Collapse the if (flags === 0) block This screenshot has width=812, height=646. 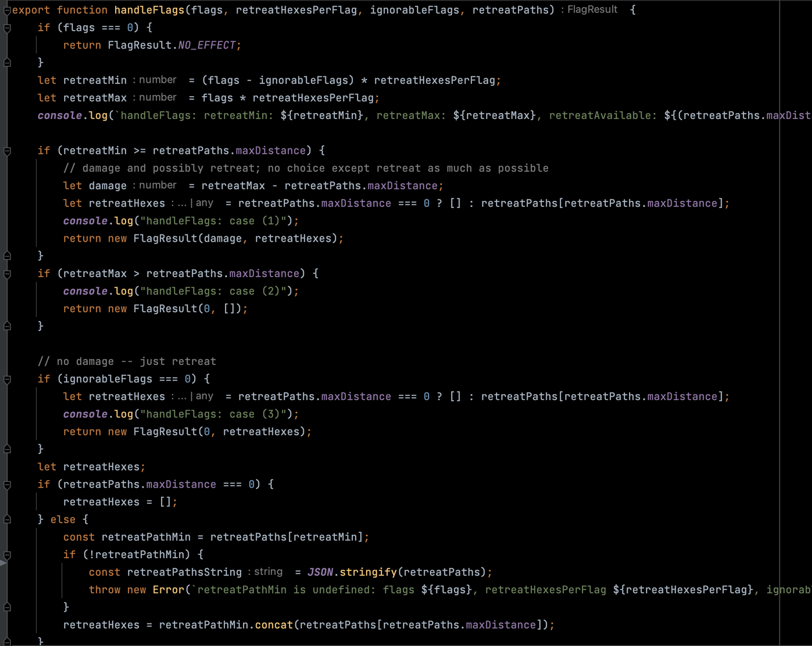(x=7, y=27)
